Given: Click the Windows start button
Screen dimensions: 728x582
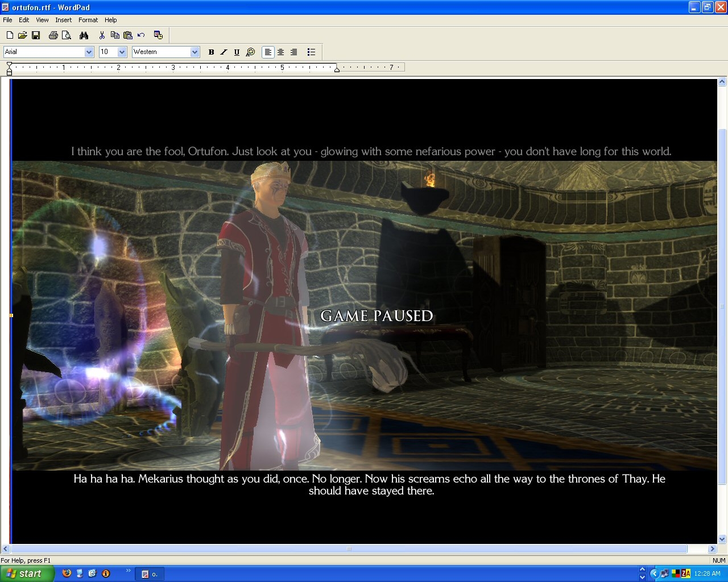Looking at the screenshot, I should tap(26, 573).
